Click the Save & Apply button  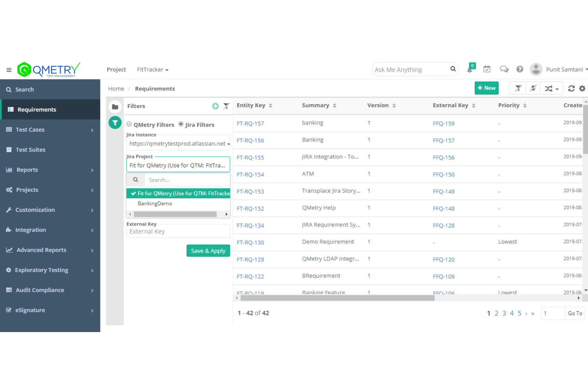208,251
